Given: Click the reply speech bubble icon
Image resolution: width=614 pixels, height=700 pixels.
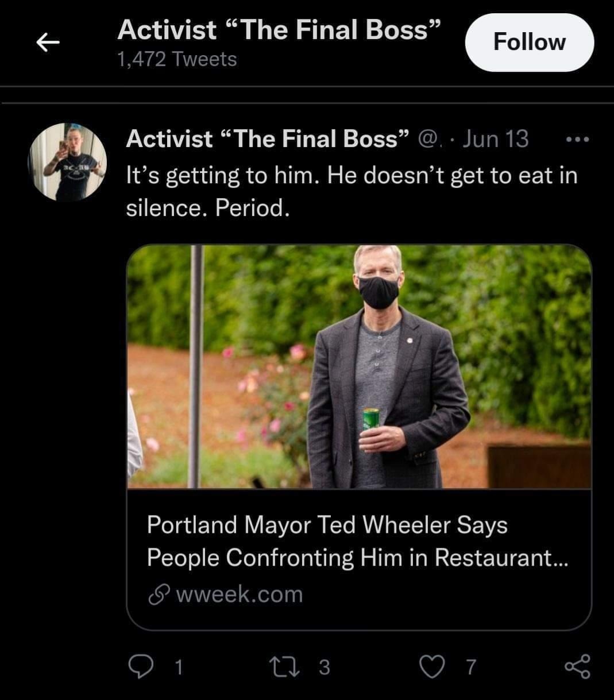Looking at the screenshot, I should (138, 666).
